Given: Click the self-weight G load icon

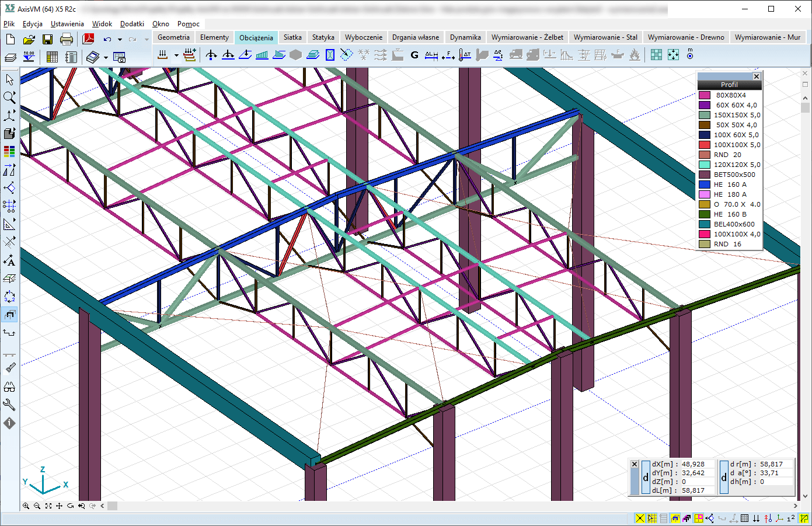Looking at the screenshot, I should coord(414,55).
